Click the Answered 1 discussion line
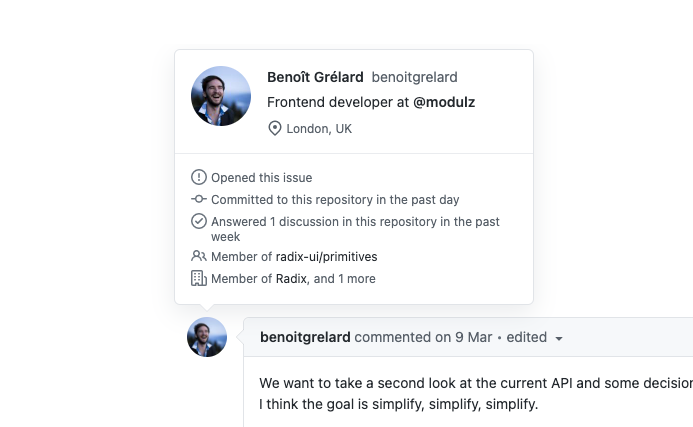 click(355, 229)
